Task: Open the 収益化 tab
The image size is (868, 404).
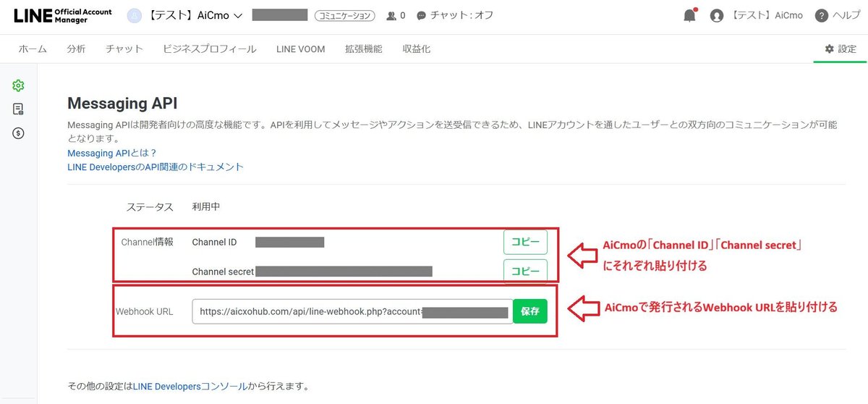Action: click(x=417, y=49)
